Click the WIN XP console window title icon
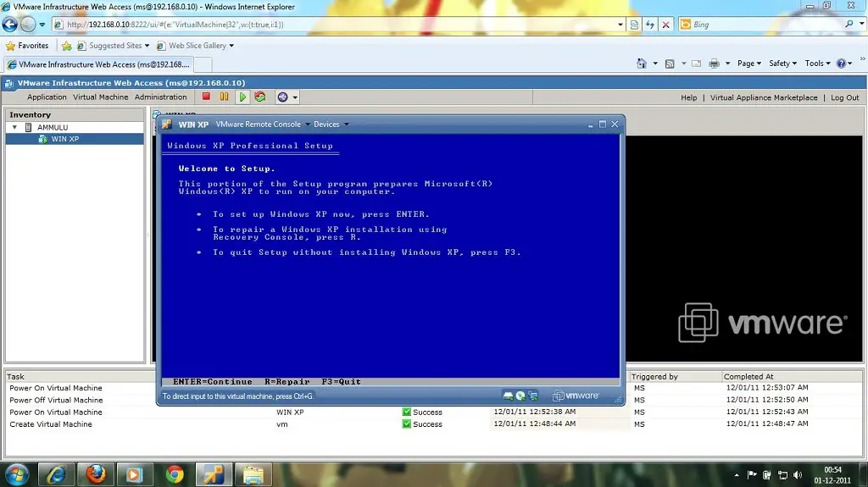The height and width of the screenshot is (487, 868). 167,125
